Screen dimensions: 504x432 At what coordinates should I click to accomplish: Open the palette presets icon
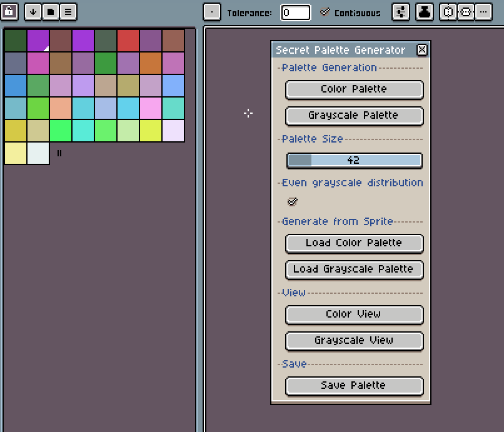pos(51,13)
